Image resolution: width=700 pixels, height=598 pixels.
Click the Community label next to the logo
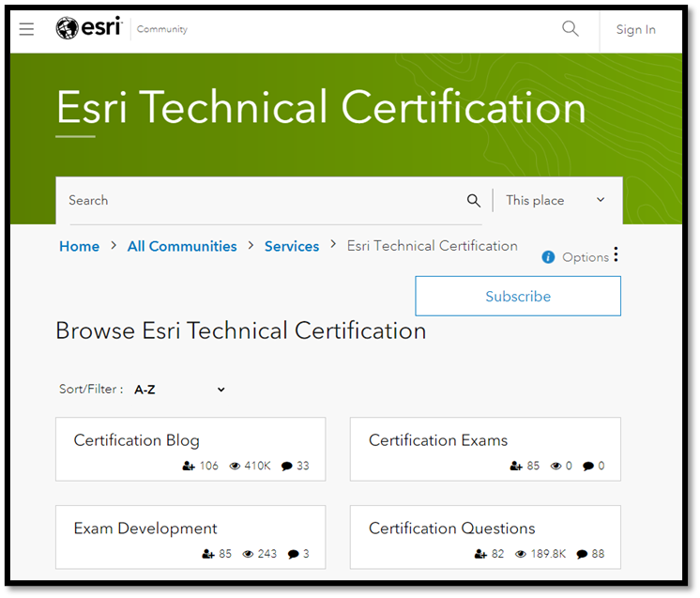[x=162, y=29]
